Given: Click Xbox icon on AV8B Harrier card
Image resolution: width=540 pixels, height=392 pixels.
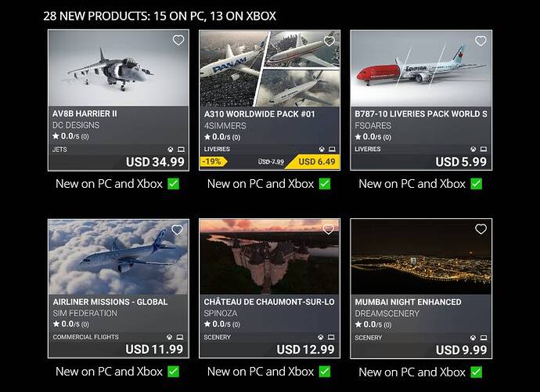Looking at the screenshot, I should (x=170, y=149).
